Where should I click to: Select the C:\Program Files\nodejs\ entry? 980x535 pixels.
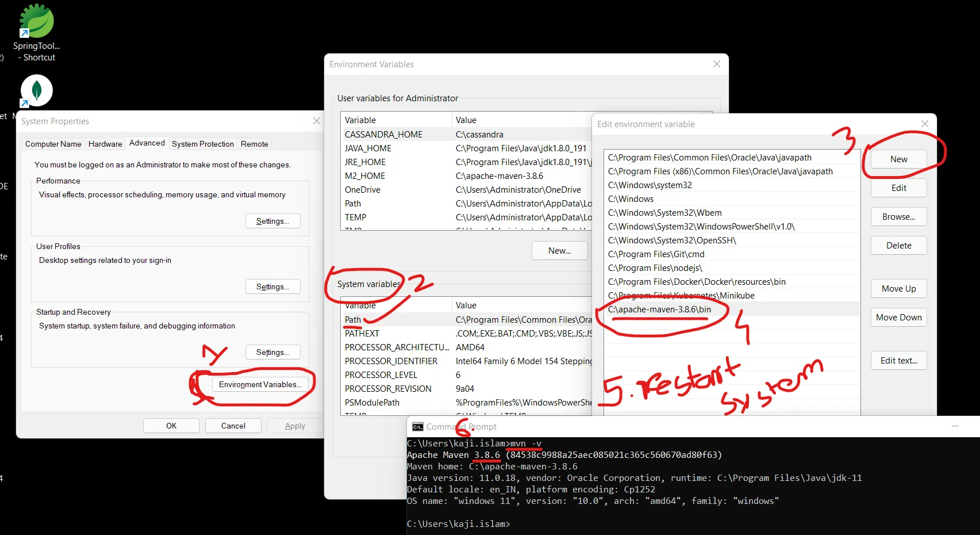point(732,268)
